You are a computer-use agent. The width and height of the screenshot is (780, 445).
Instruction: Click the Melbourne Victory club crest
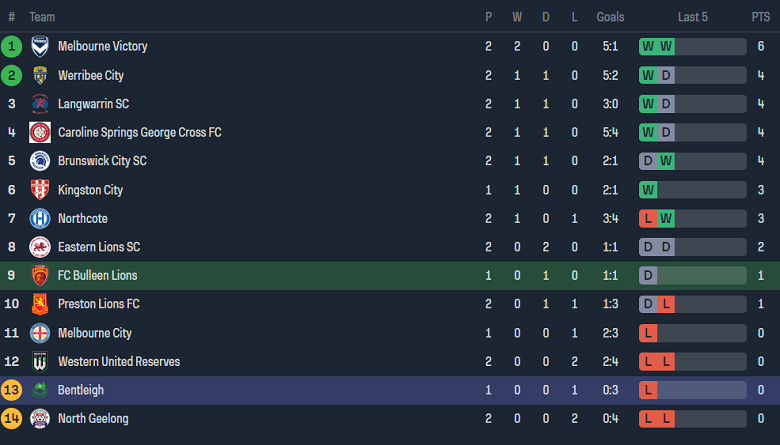pos(40,46)
